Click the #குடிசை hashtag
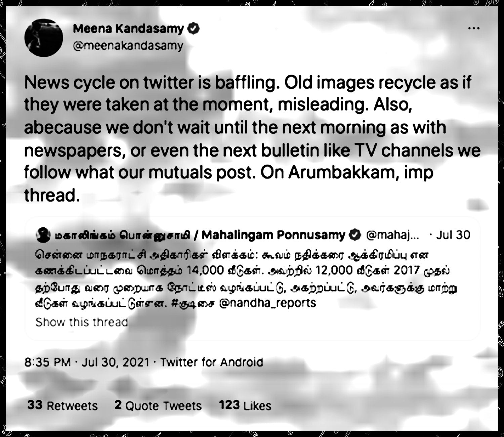Image resolution: width=504 pixels, height=437 pixels. click(193, 303)
